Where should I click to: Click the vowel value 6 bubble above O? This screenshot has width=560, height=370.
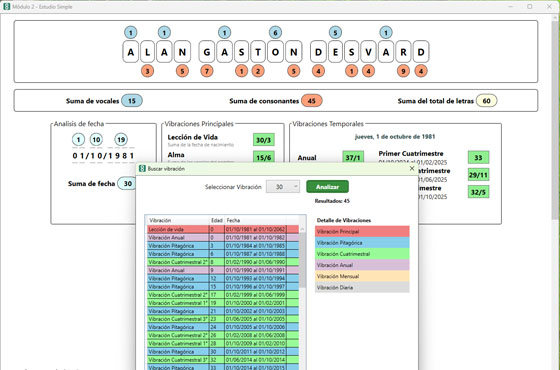(275, 32)
